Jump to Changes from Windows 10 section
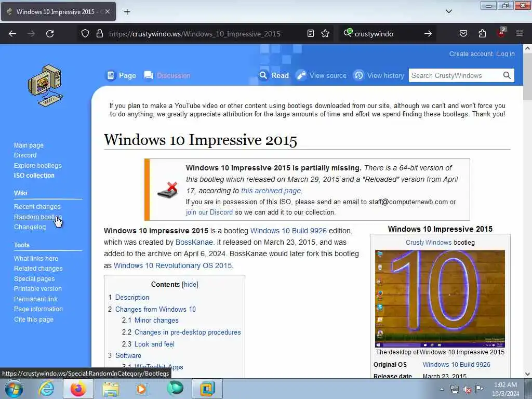The height and width of the screenshot is (399, 532). pyautogui.click(x=155, y=309)
